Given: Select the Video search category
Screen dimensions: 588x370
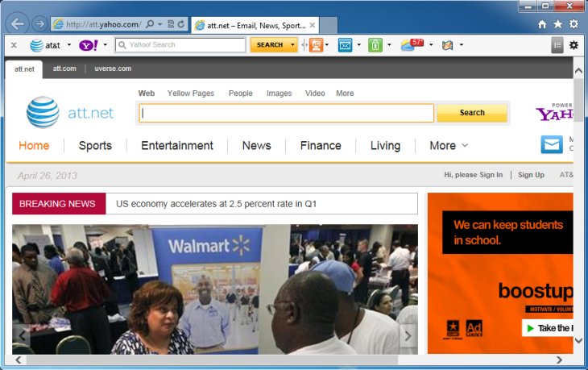Looking at the screenshot, I should (x=315, y=93).
